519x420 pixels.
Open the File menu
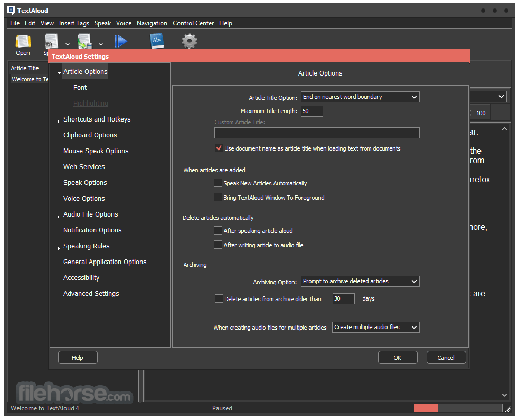point(15,23)
